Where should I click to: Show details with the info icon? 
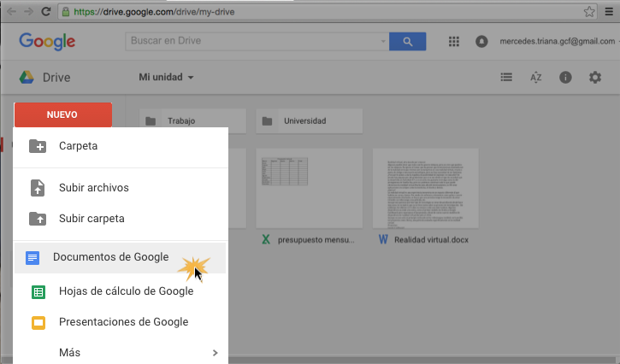(x=565, y=77)
